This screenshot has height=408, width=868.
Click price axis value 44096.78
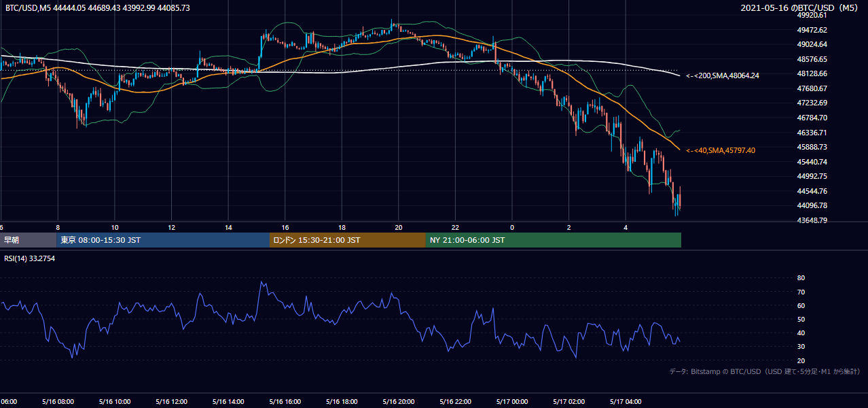812,205
